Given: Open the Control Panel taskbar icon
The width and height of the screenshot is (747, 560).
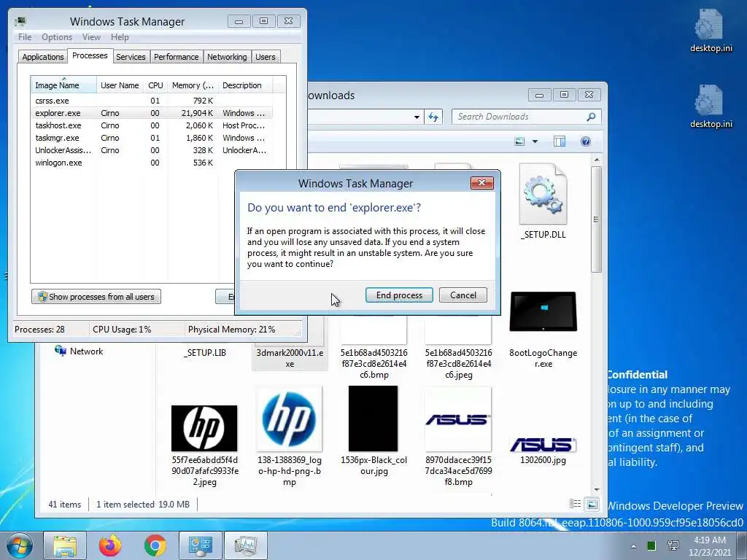Looking at the screenshot, I should [200, 545].
